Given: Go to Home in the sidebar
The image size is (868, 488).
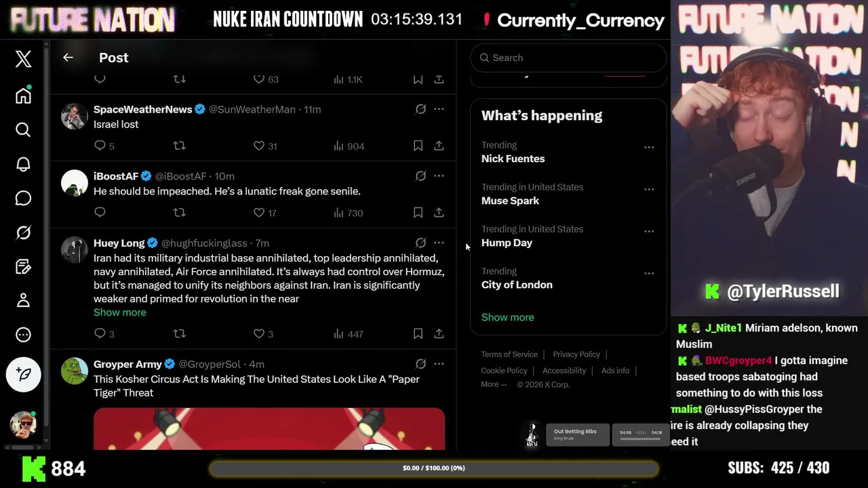Looking at the screenshot, I should pyautogui.click(x=23, y=96).
